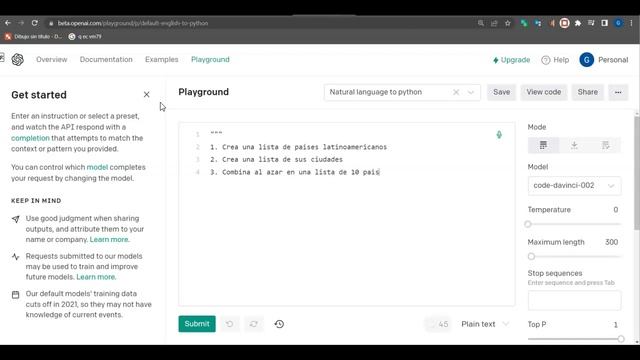The image size is (640, 360).
Task: Open the Dibujo sin titulo bookmark
Action: [33, 36]
